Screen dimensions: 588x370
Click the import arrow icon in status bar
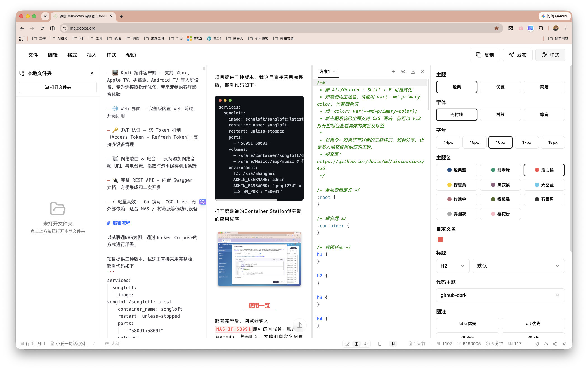[x=537, y=344]
